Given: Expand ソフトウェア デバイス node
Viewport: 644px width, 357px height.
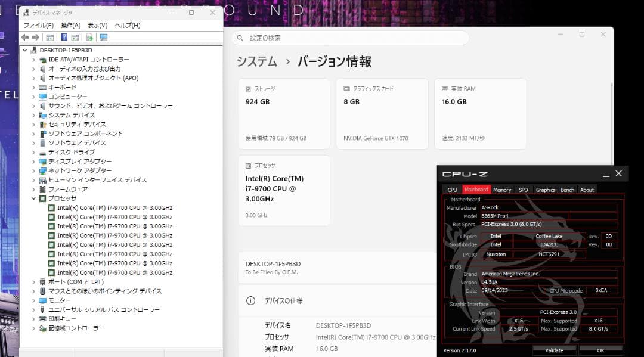Looking at the screenshot, I should click(x=33, y=143).
